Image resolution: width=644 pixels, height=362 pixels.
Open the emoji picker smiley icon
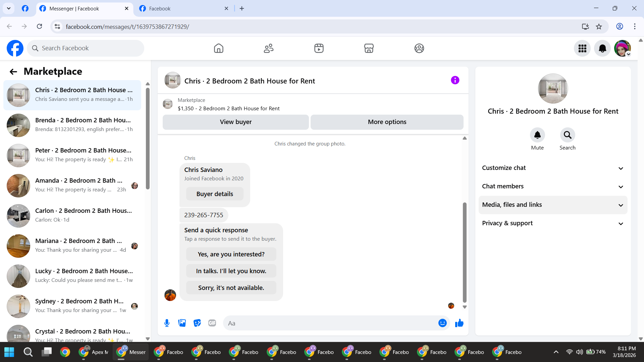pyautogui.click(x=442, y=323)
